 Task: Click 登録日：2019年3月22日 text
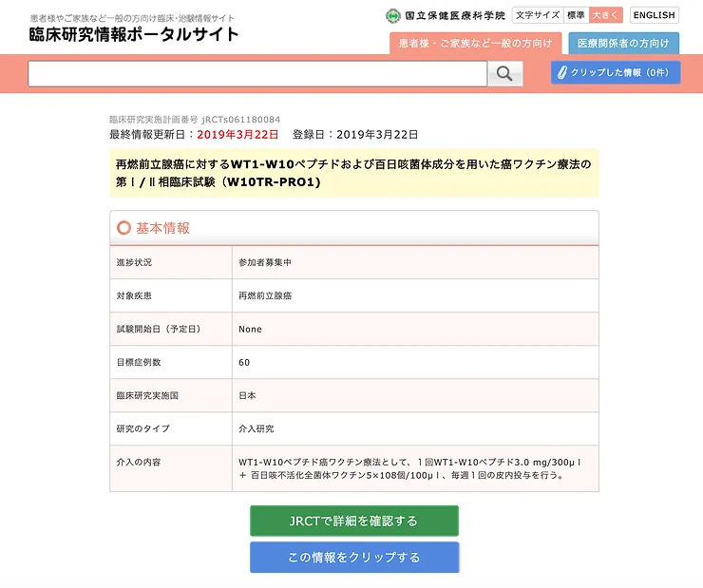coord(355,135)
